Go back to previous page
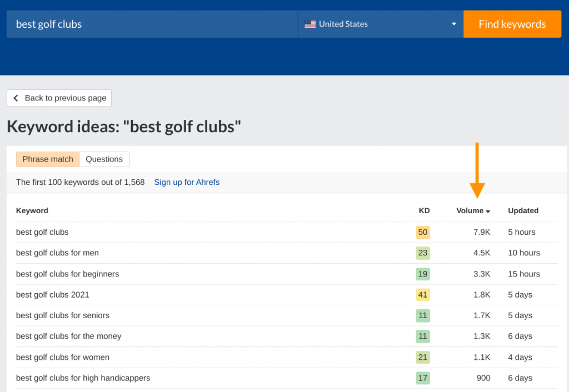The height and width of the screenshot is (392, 569). click(x=59, y=98)
